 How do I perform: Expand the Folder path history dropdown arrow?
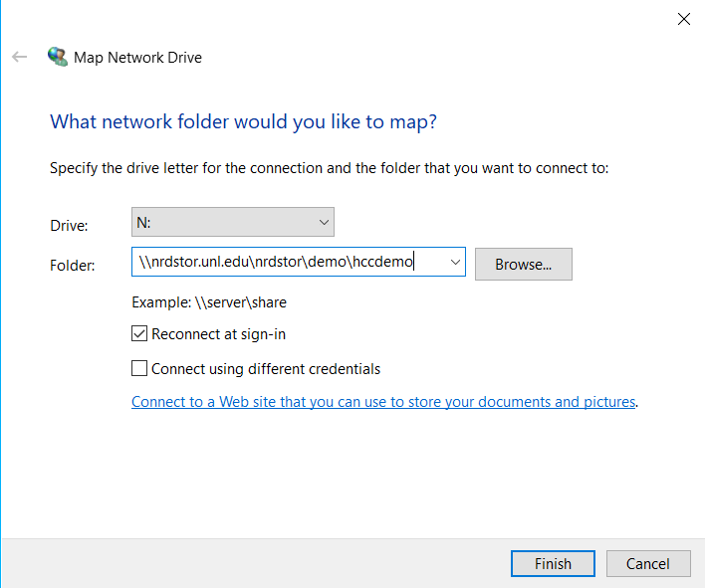pos(455,263)
